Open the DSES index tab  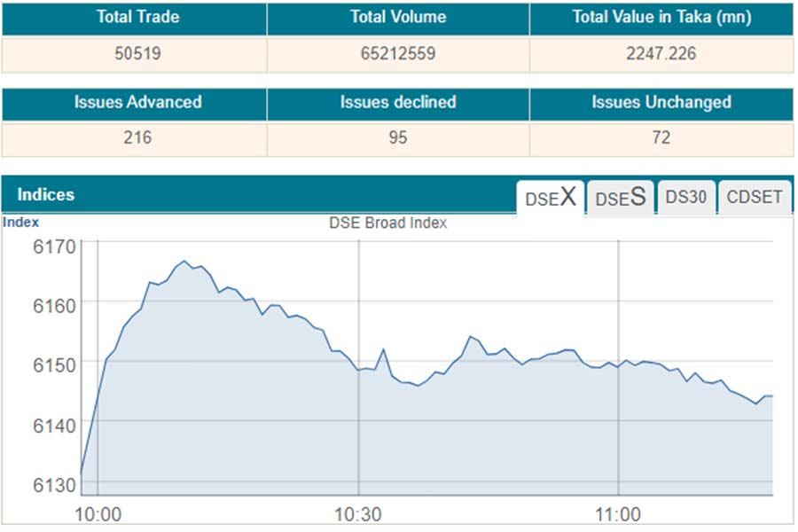pyautogui.click(x=620, y=198)
